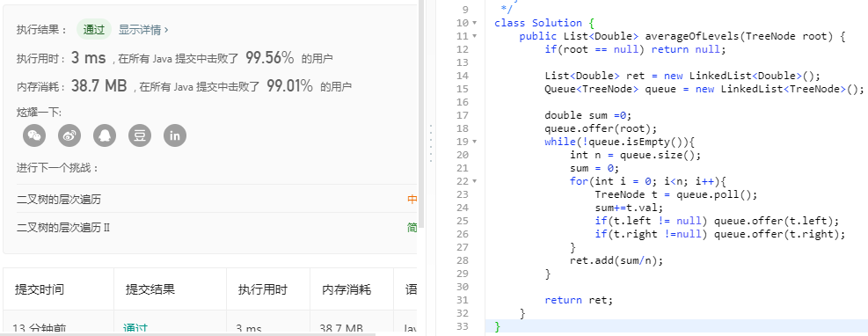868x336 pixels.
Task: Click the left panel vertical scrollbar
Action: tap(421, 113)
